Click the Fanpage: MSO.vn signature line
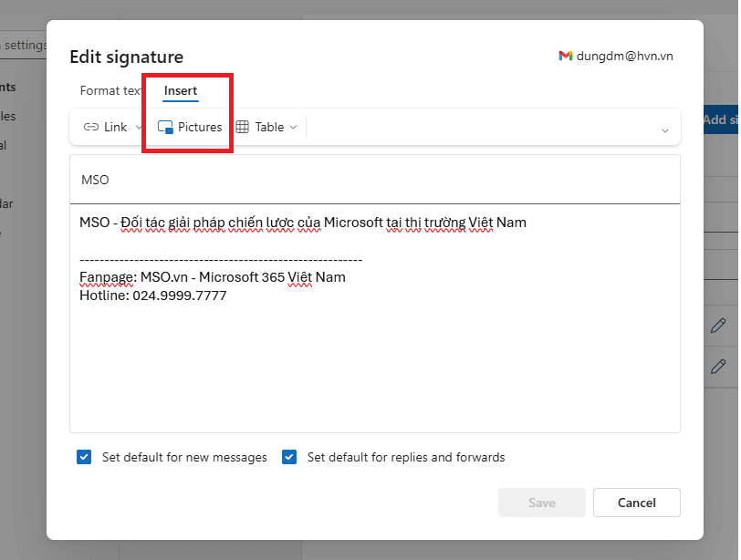Image resolution: width=741 pixels, height=560 pixels. 213,277
